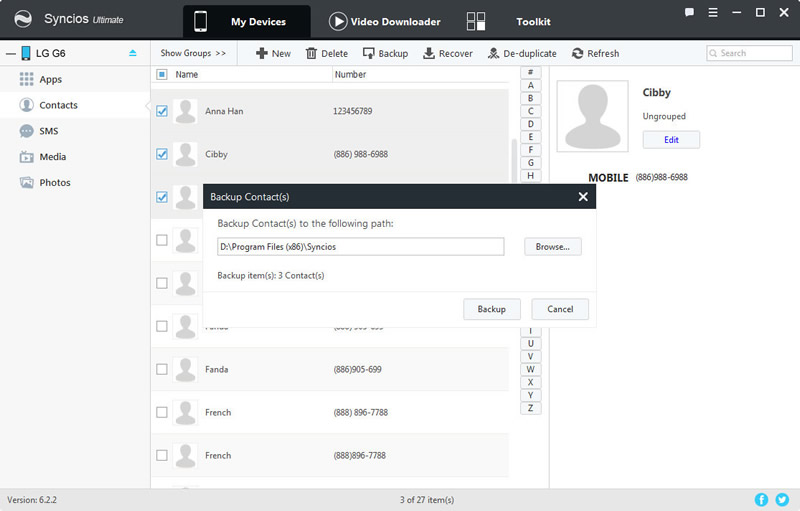The height and width of the screenshot is (511, 800).
Task: Click the Syncios logo icon
Action: 23,19
